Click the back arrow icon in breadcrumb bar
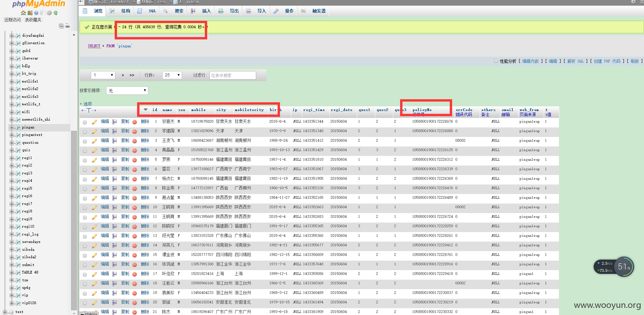The image size is (644, 315). [x=81, y=2]
